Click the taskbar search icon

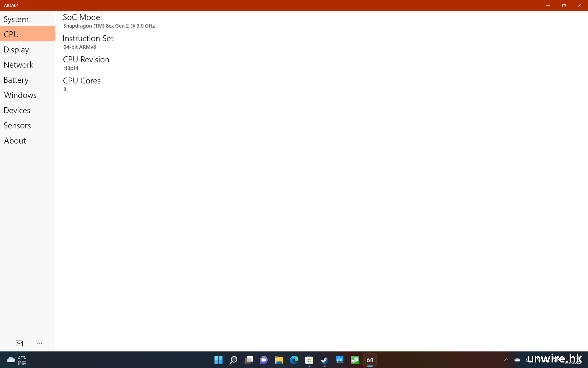pos(234,360)
